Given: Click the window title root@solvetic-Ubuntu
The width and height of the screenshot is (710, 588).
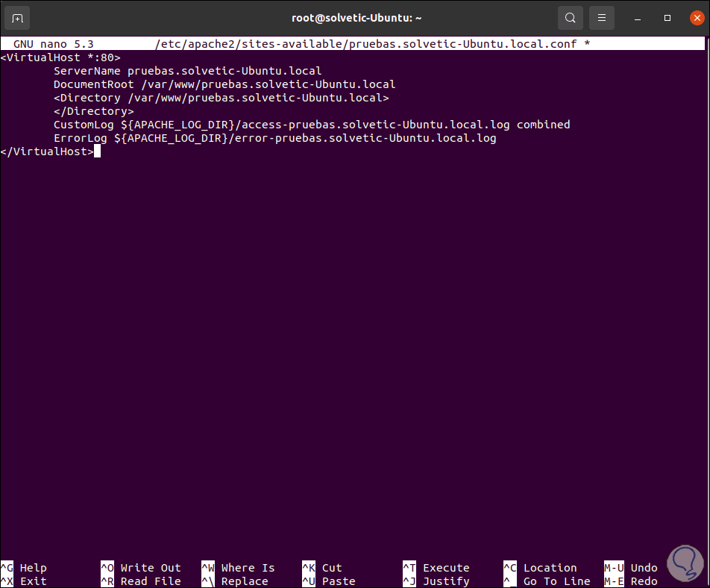Looking at the screenshot, I should 356,18.
